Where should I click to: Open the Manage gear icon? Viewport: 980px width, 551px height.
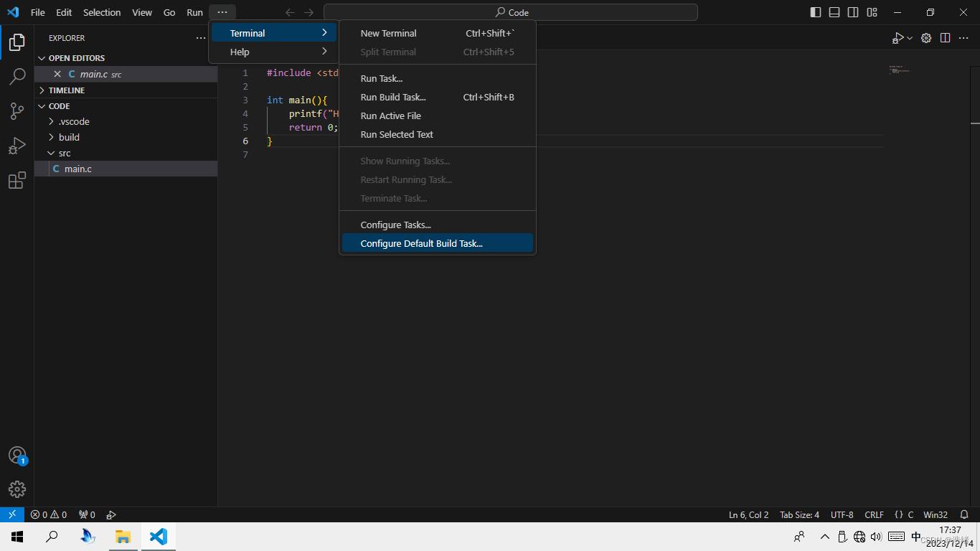[x=17, y=489]
